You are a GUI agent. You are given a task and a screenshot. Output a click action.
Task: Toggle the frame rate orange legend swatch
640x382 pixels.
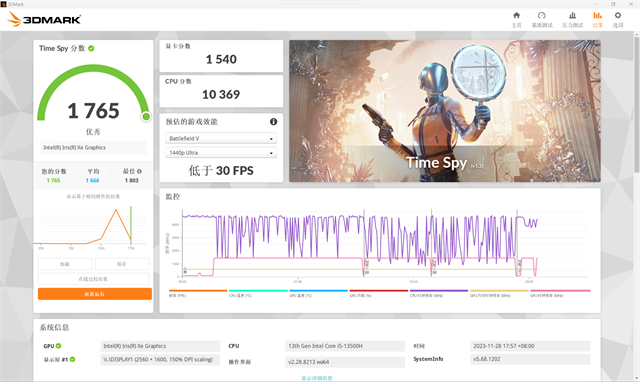coord(198,291)
